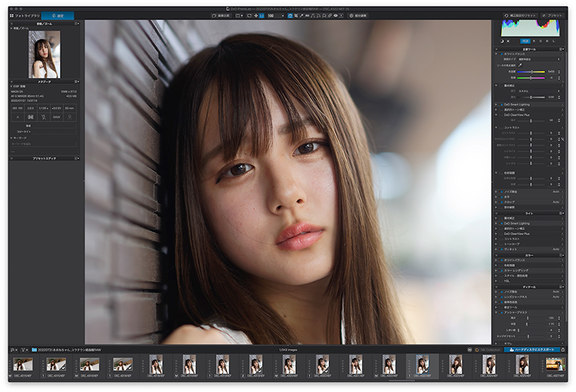The image size is (576, 392).
Task: Toggle the White Balance correction on or off
Action: [x=500, y=53]
